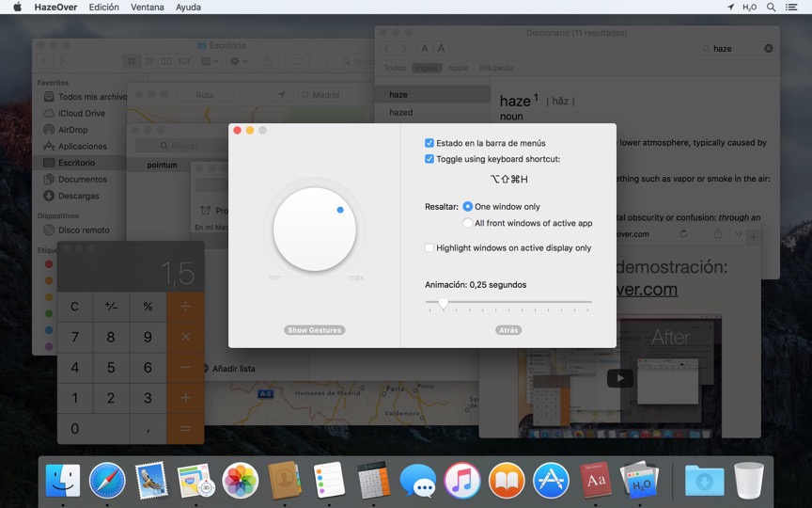Screen dimensions: 812x508
Task: Decrease font size in Dictionary toolbar
Action: click(424, 48)
